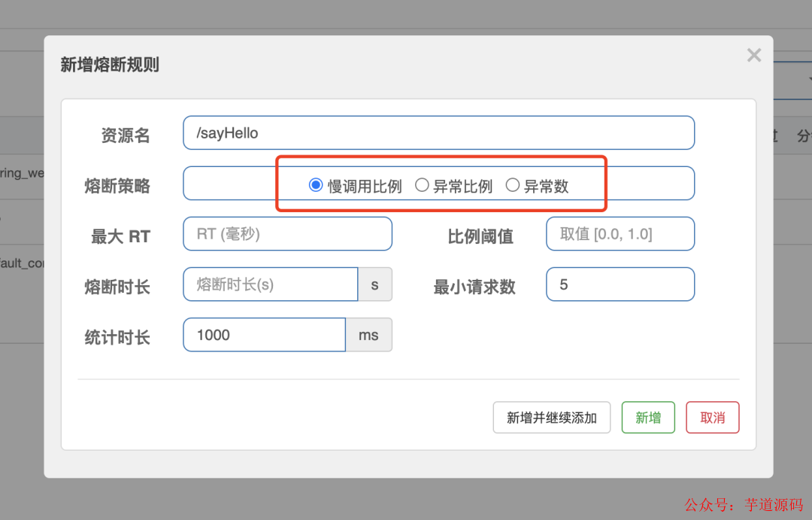The image size is (812, 520).
Task: Click the green 新增 button
Action: click(648, 418)
